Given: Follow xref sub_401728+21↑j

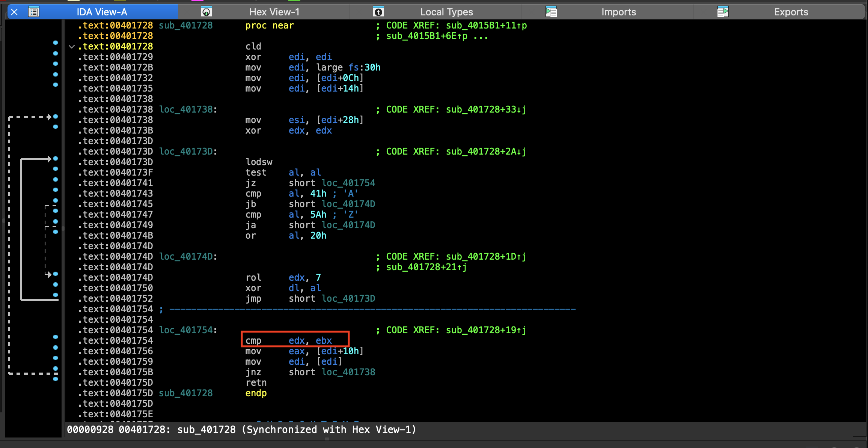Looking at the screenshot, I should click(426, 267).
